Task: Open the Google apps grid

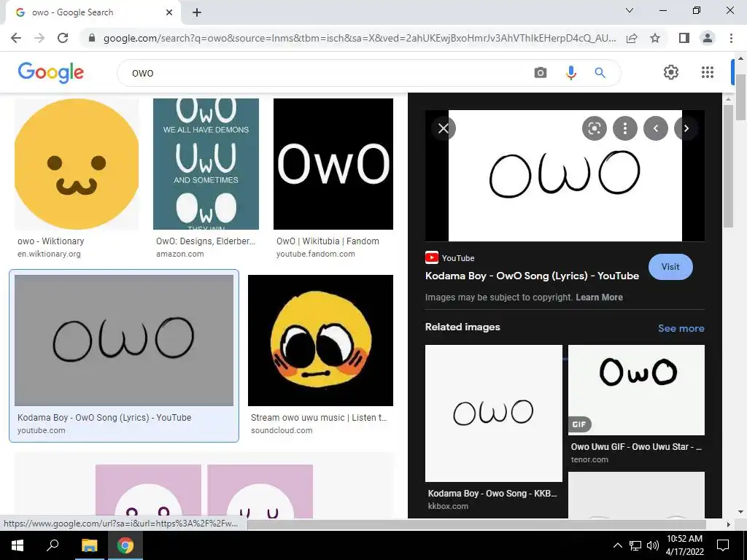Action: click(x=708, y=72)
